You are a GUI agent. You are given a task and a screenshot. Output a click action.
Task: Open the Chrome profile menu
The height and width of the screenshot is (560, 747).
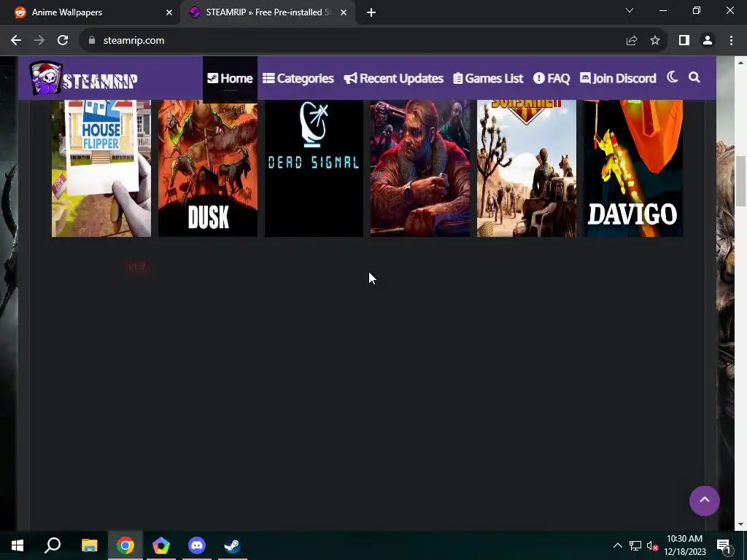(x=708, y=41)
